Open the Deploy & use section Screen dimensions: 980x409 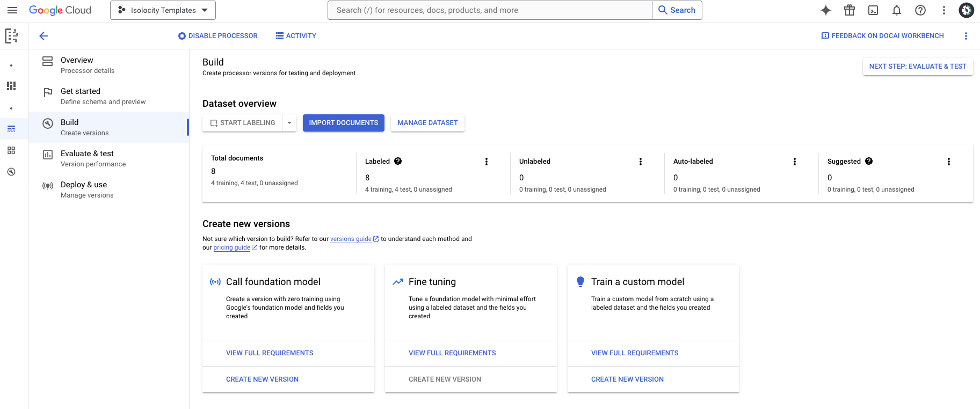(x=84, y=189)
